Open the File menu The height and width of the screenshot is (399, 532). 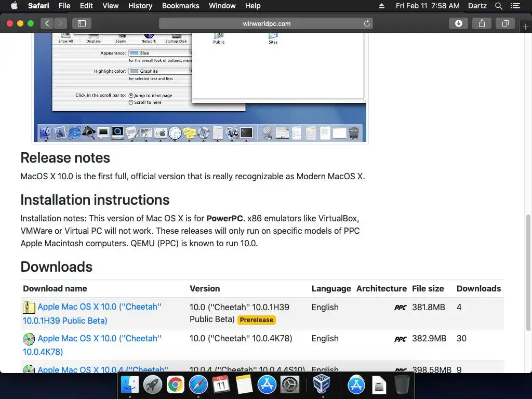tap(64, 6)
